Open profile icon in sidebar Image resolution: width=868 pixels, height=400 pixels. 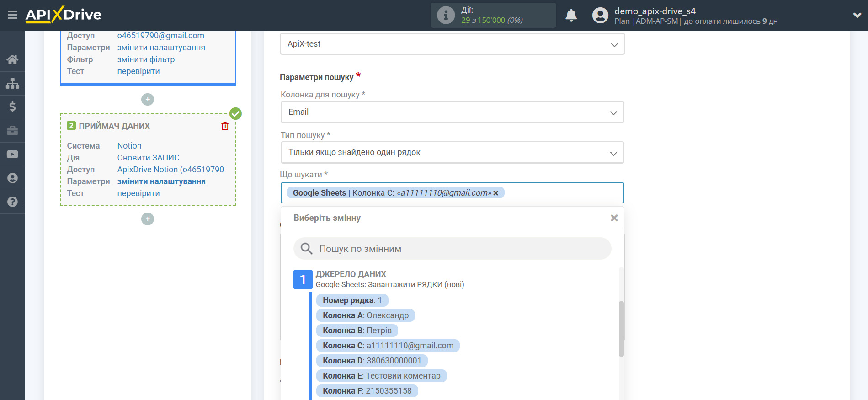pyautogui.click(x=12, y=178)
